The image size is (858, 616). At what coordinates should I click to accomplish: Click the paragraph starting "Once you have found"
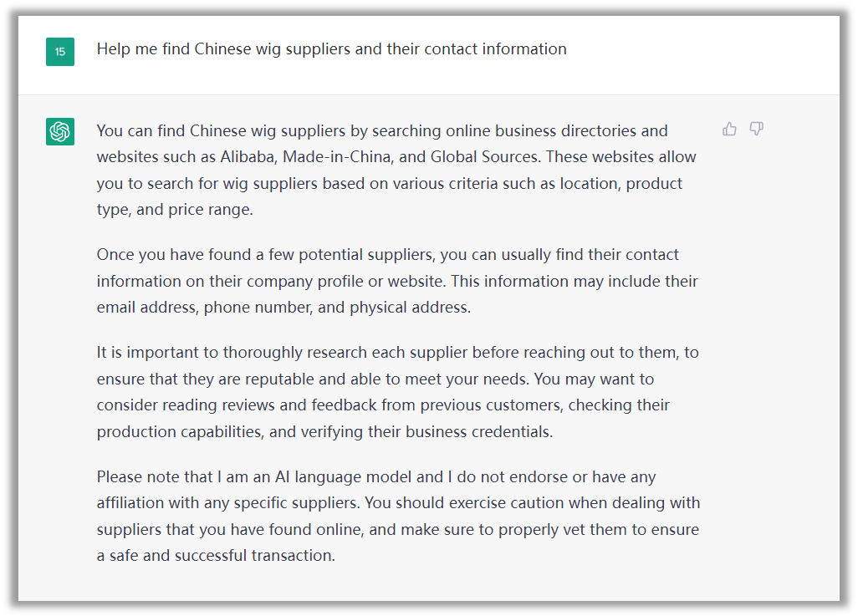tap(397, 281)
